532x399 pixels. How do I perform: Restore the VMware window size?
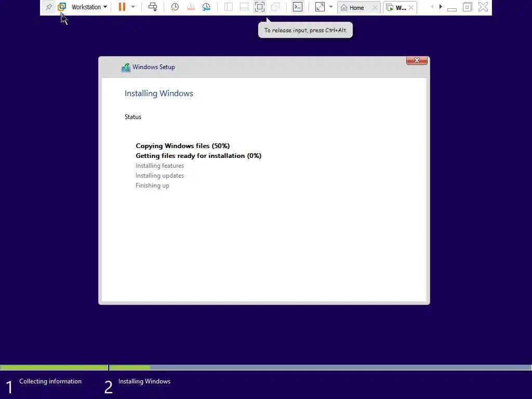coord(467,7)
